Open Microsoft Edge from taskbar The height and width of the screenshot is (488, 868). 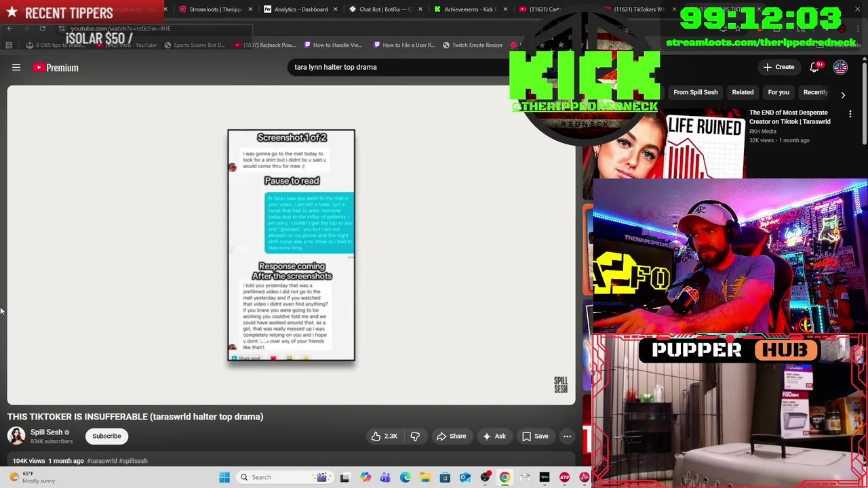point(405,477)
